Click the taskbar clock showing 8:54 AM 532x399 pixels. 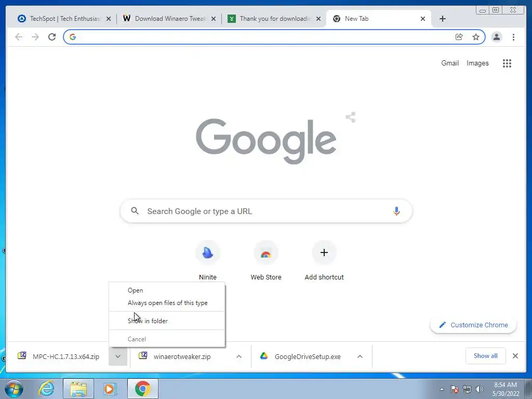pyautogui.click(x=506, y=389)
